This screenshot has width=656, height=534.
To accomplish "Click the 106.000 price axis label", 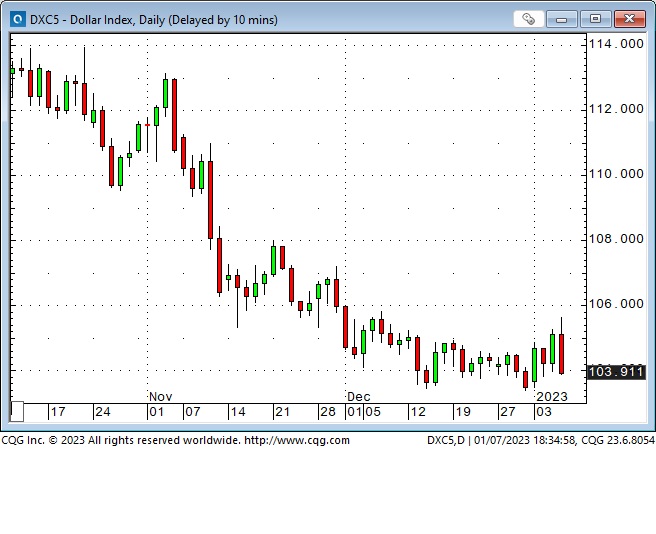I will click(x=616, y=303).
